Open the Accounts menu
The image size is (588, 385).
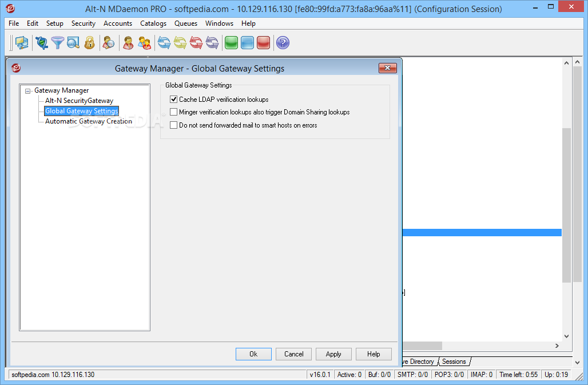118,23
